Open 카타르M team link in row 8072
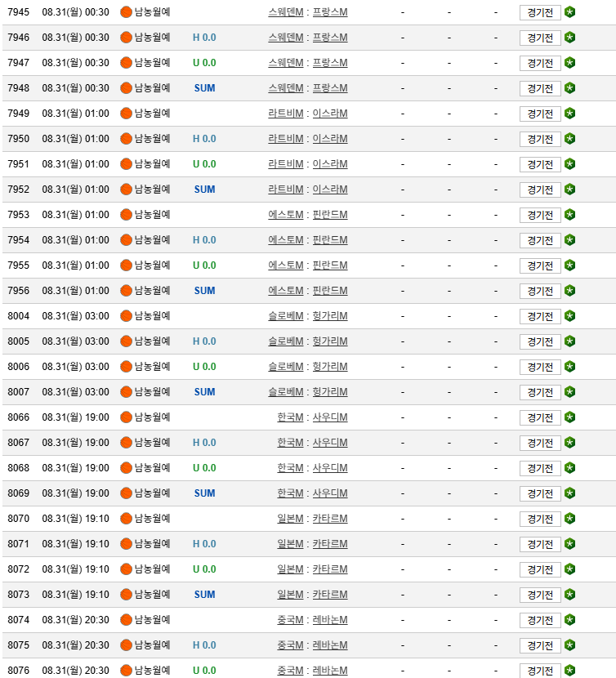 pyautogui.click(x=330, y=569)
